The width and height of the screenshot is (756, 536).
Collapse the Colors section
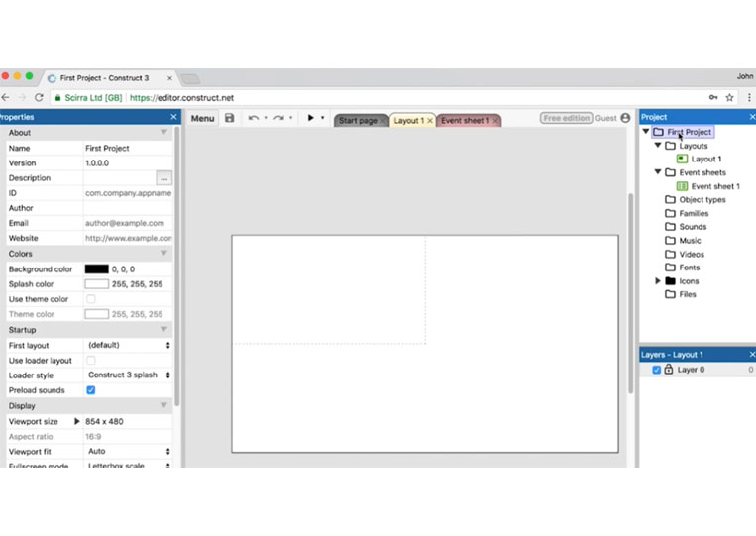click(163, 253)
